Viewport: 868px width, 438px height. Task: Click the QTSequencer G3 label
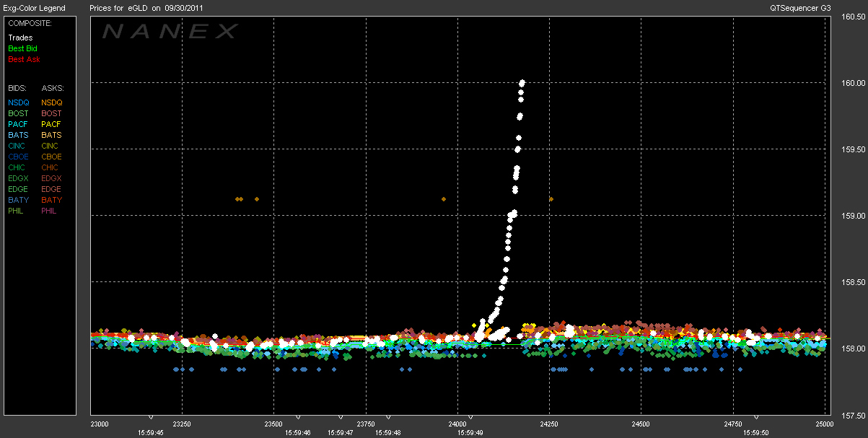tap(800, 8)
